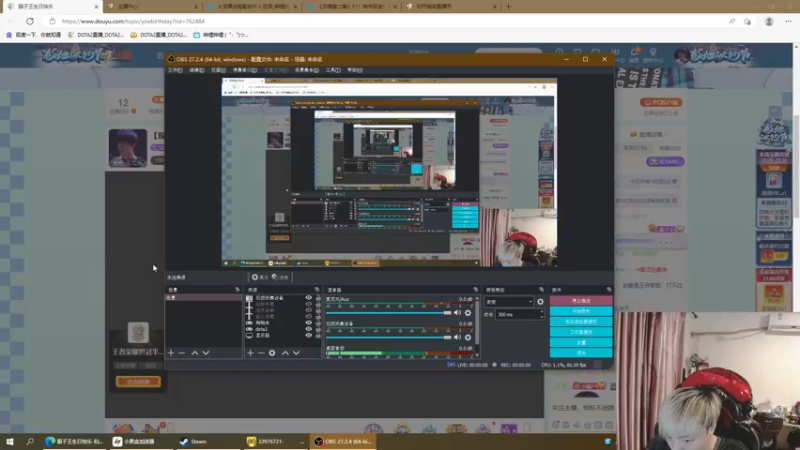Click Start Recording button in OBS Controls
This screenshot has height=450, width=800.
[x=581, y=311]
